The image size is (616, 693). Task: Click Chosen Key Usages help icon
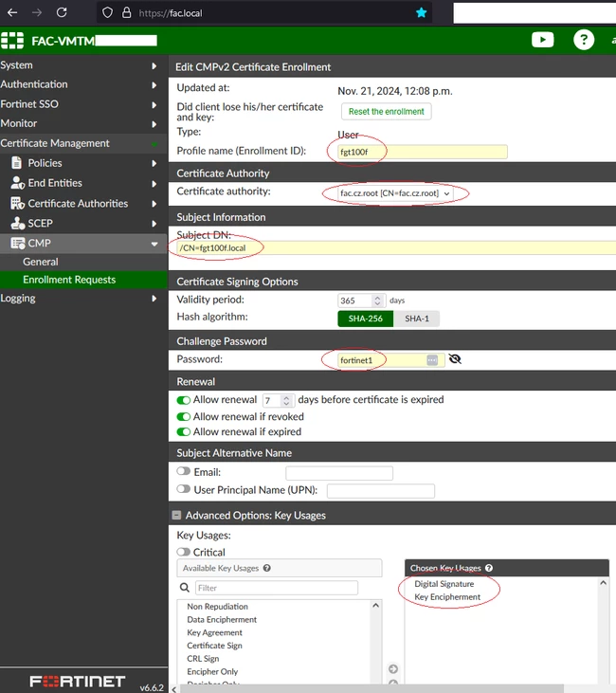tap(489, 568)
